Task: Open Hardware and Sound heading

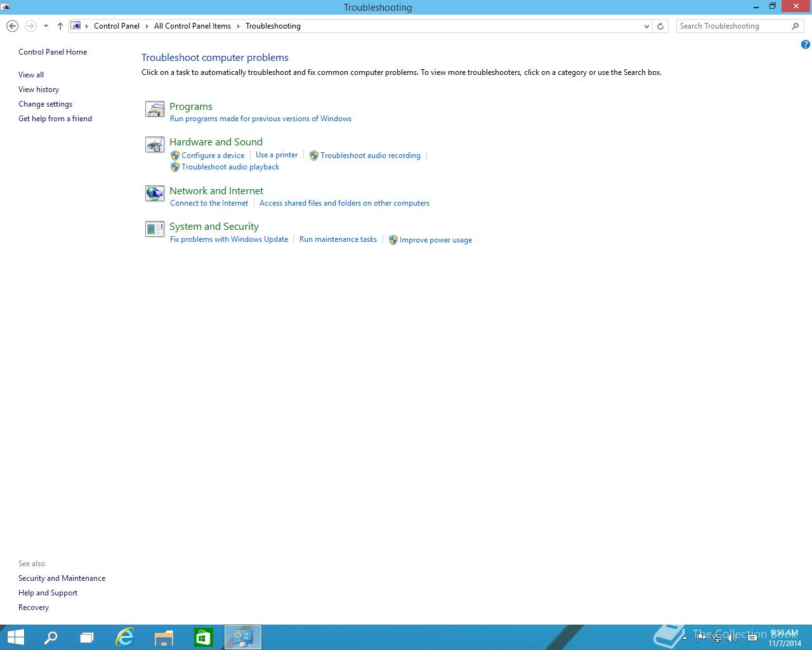Action: [x=216, y=142]
